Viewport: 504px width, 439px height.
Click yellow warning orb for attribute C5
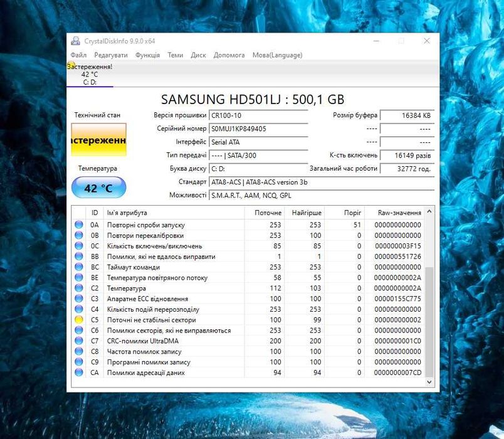point(79,320)
